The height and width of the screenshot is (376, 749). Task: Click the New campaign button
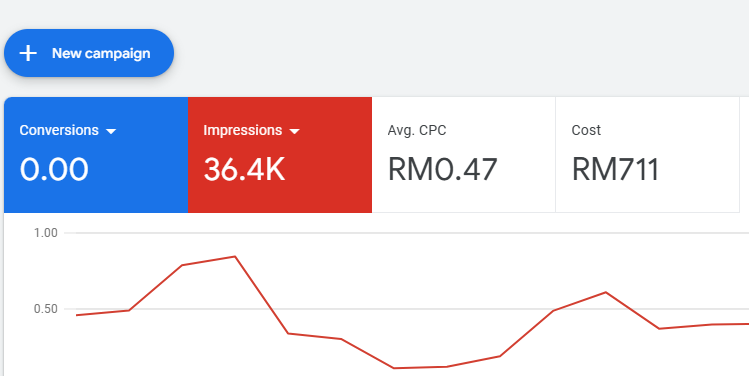(x=89, y=53)
